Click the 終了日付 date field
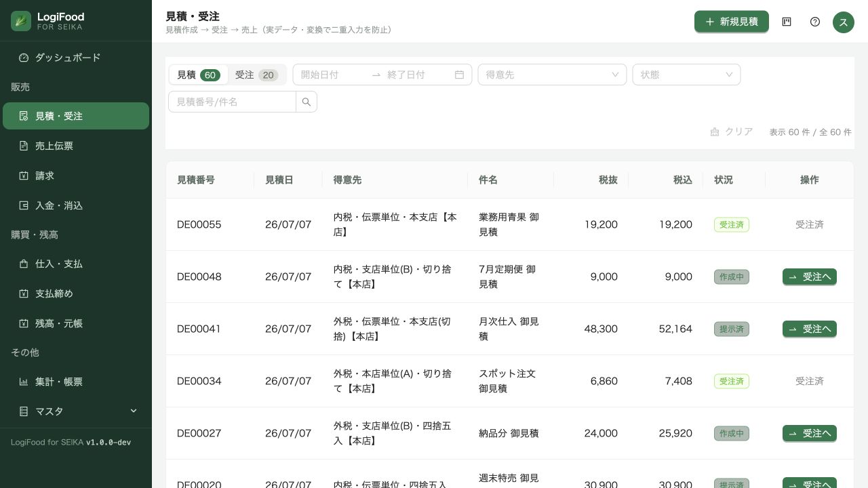 (x=418, y=75)
